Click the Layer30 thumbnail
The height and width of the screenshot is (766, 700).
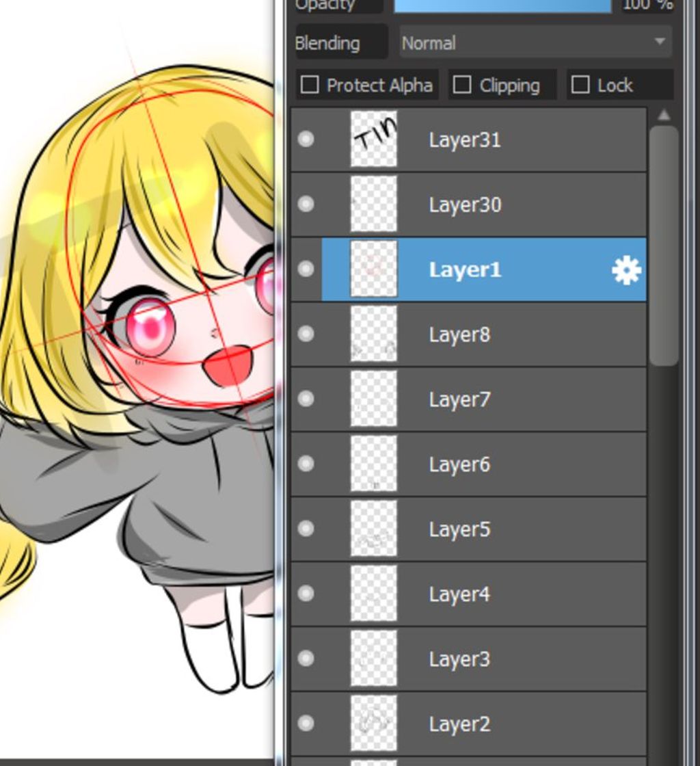(x=374, y=204)
